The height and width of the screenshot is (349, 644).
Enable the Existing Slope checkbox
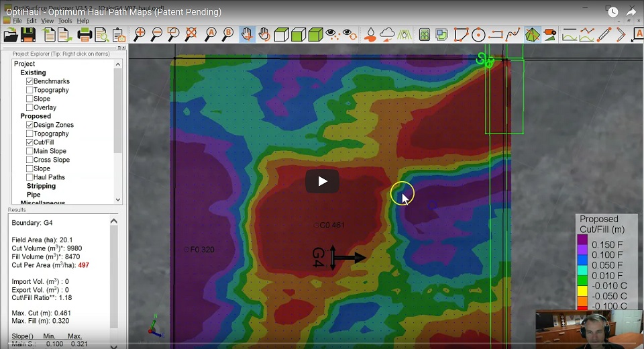[30, 99]
